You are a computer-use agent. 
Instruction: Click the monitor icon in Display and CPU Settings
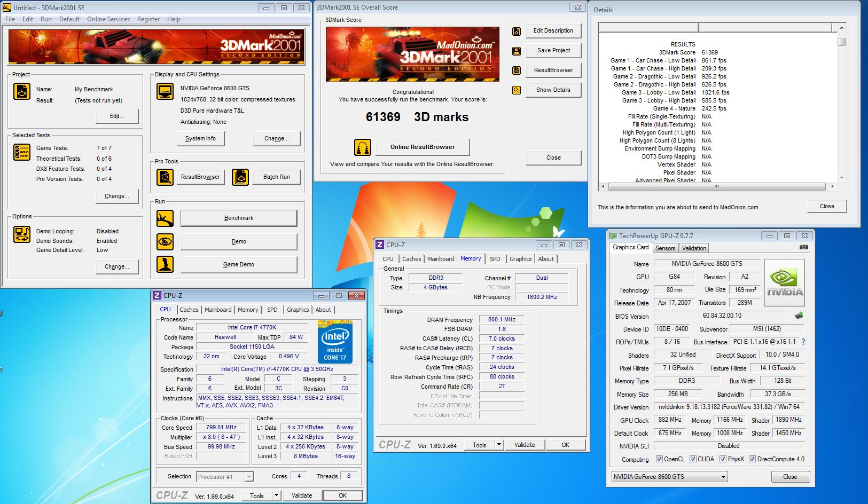coord(165,91)
